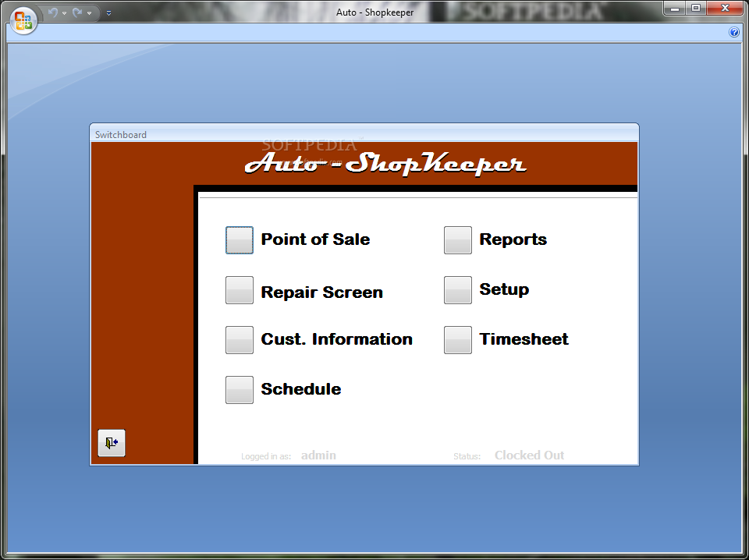Viewport: 749px width, 560px height.
Task: Open the blue Help question mark icon
Action: 733,32
